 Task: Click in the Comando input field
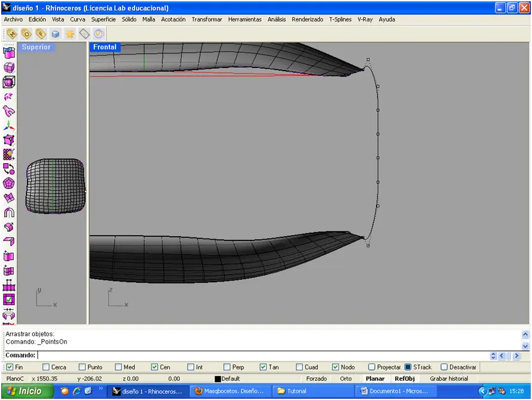[x=263, y=356]
